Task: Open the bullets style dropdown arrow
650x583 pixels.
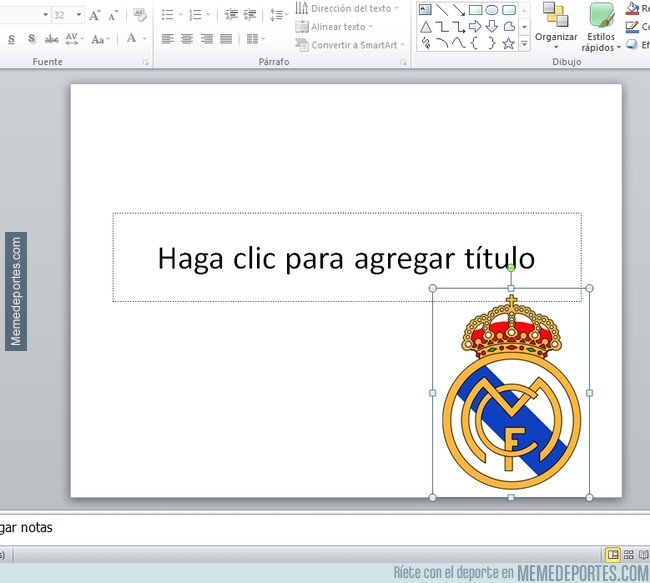Action: click(180, 15)
